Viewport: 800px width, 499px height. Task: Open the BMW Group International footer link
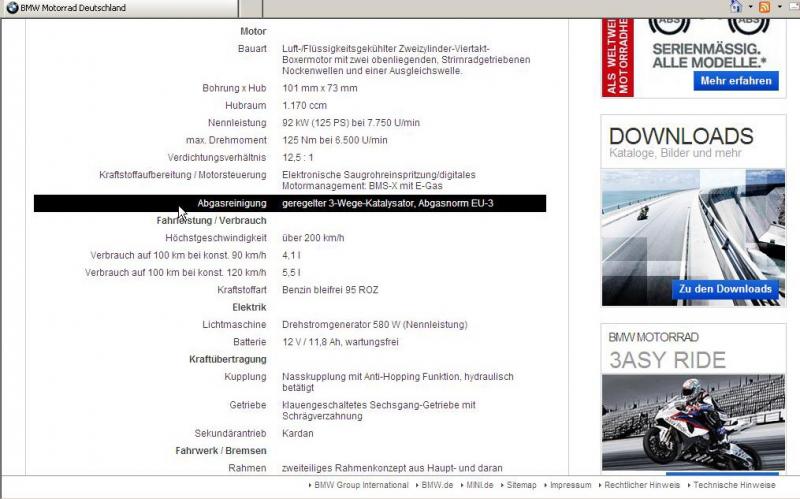(361, 485)
